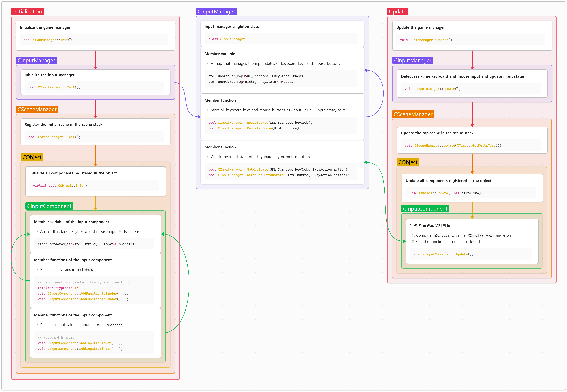Select the 'Initialize the input manager' card
The image size is (567, 392).
[x=95, y=82]
